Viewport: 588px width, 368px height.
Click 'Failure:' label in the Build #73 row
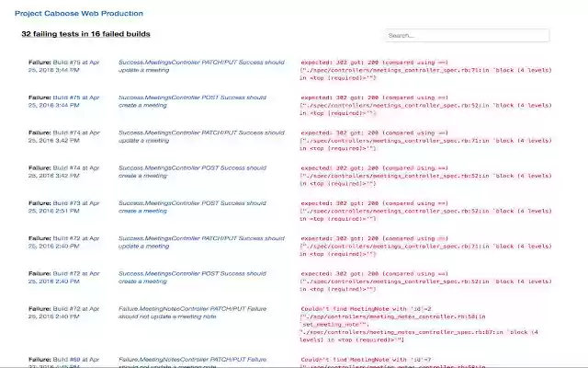(40, 203)
